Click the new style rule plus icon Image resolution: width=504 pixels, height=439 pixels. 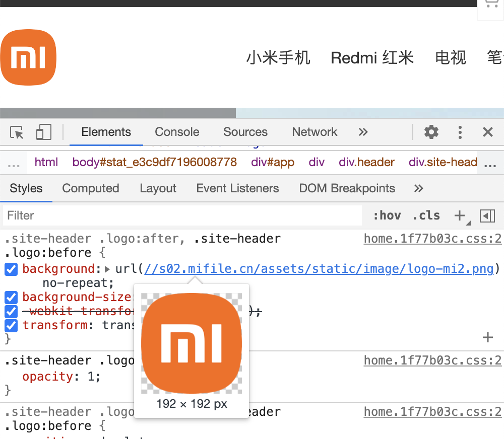[460, 215]
